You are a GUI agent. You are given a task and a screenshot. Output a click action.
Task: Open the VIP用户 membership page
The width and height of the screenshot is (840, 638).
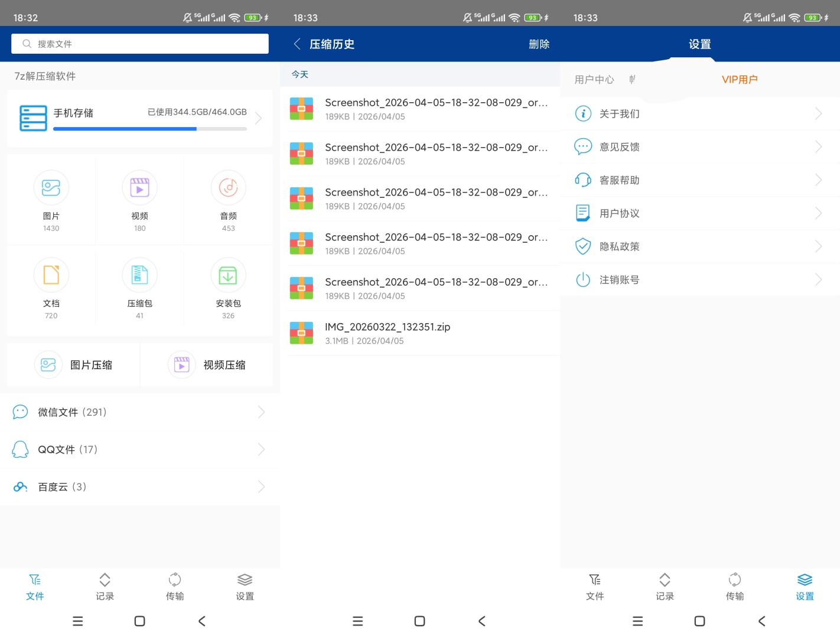tap(739, 79)
